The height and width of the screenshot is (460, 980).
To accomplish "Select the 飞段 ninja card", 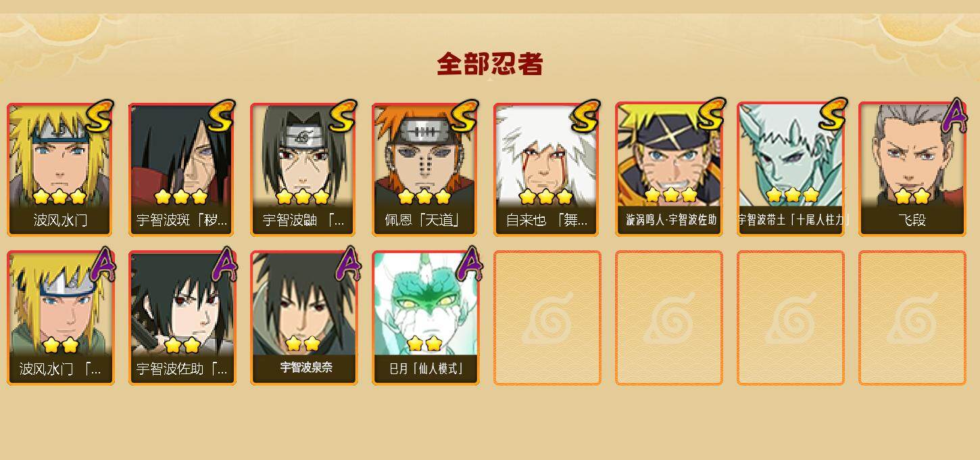I will [912, 169].
